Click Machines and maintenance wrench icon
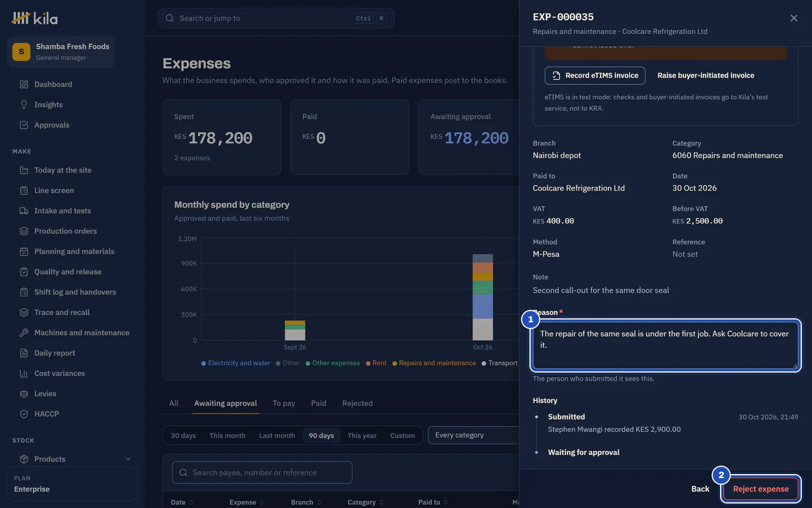This screenshot has width=812, height=508. click(24, 333)
